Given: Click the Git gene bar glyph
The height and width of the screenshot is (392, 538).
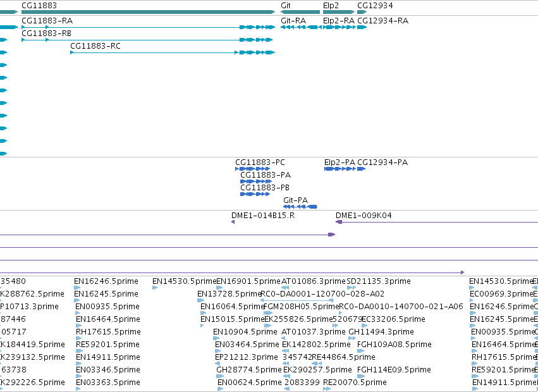Looking at the screenshot, I should point(300,12).
